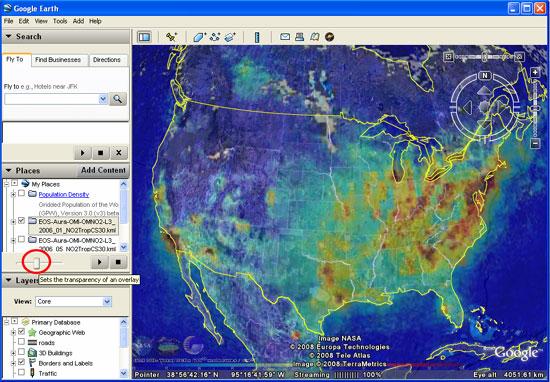This screenshot has width=550, height=382.
Task: Check the Population Density checkbox
Action: [x=21, y=193]
